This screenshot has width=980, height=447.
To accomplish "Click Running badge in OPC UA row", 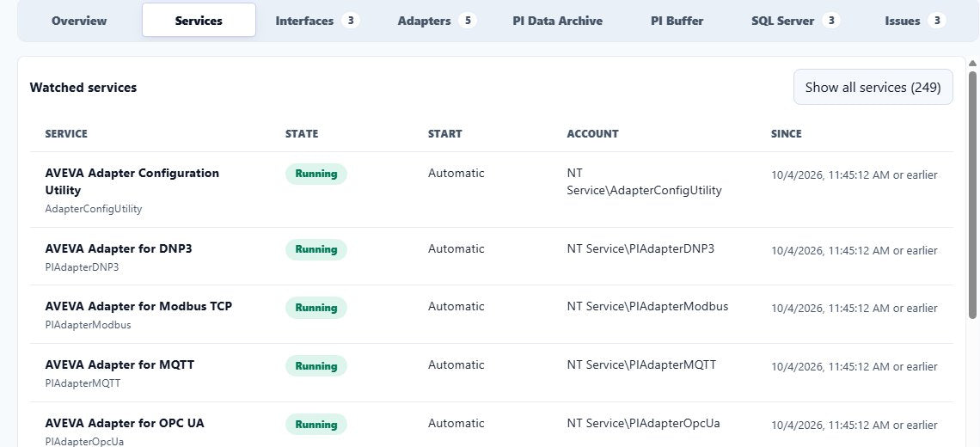I will (x=316, y=425).
